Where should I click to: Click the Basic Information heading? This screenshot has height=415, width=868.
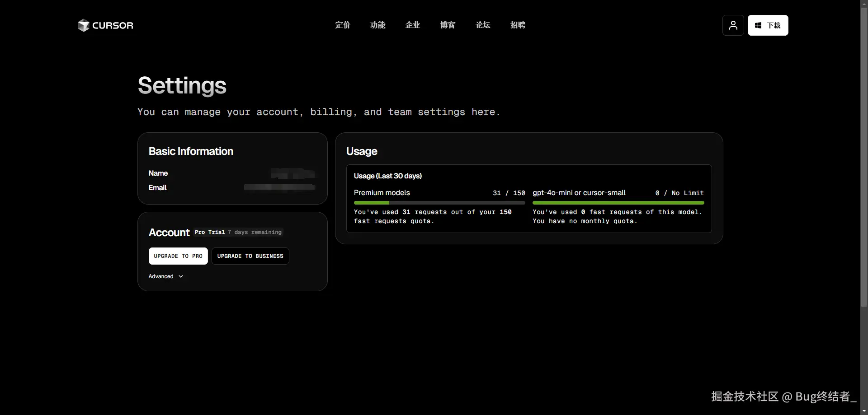click(x=191, y=151)
